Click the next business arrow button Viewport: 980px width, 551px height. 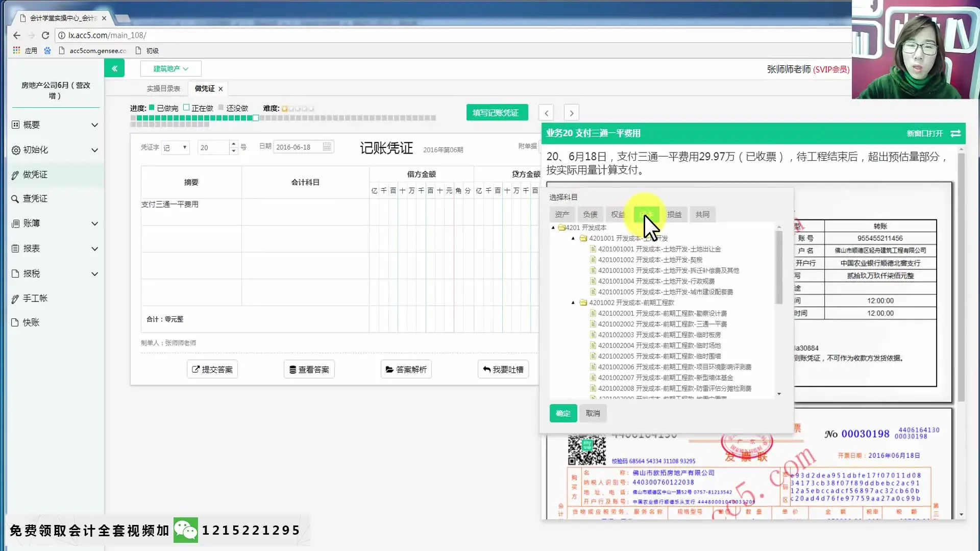[x=571, y=113]
